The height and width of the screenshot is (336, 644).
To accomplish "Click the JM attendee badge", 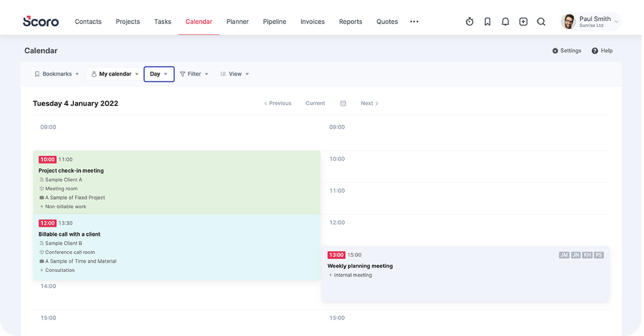I will click(x=564, y=255).
